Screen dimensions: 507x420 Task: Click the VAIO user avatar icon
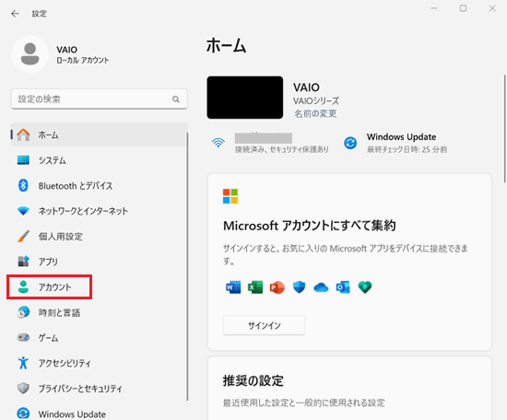click(30, 54)
